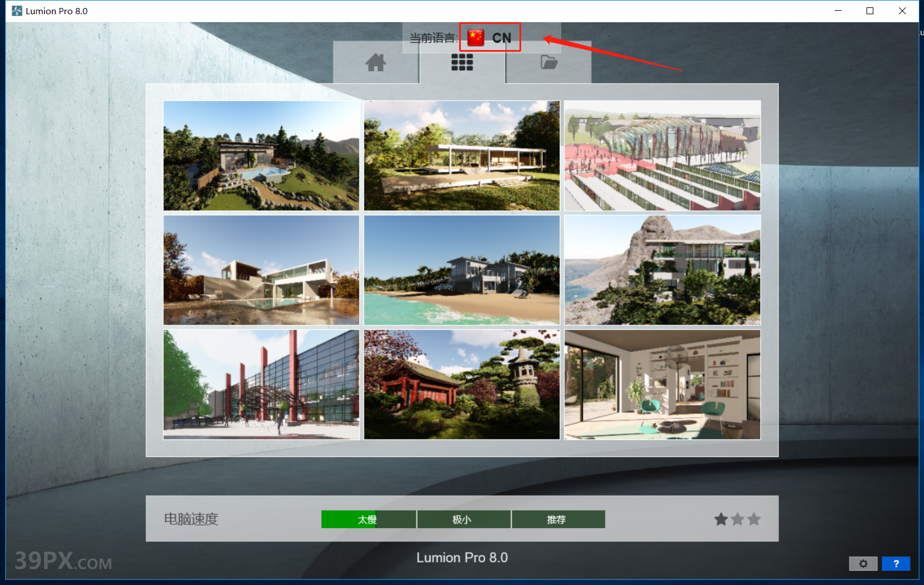This screenshot has height=585, width=924.
Task: Click the Lumion logo in title bar
Action: [x=16, y=11]
